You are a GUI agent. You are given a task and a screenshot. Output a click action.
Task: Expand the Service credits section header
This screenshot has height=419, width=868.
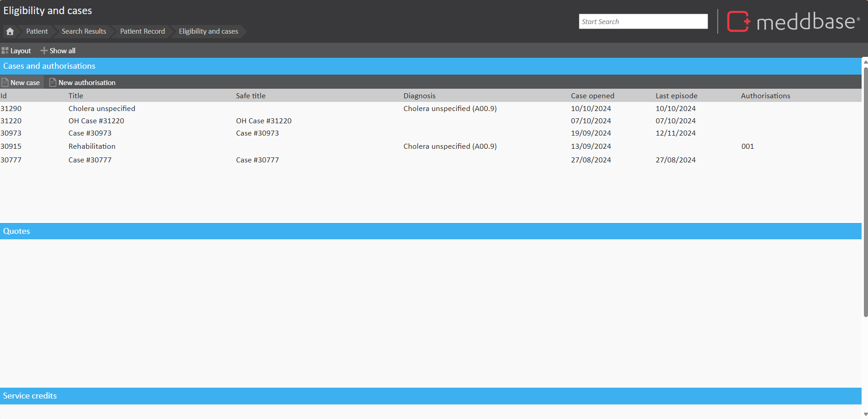(30, 396)
